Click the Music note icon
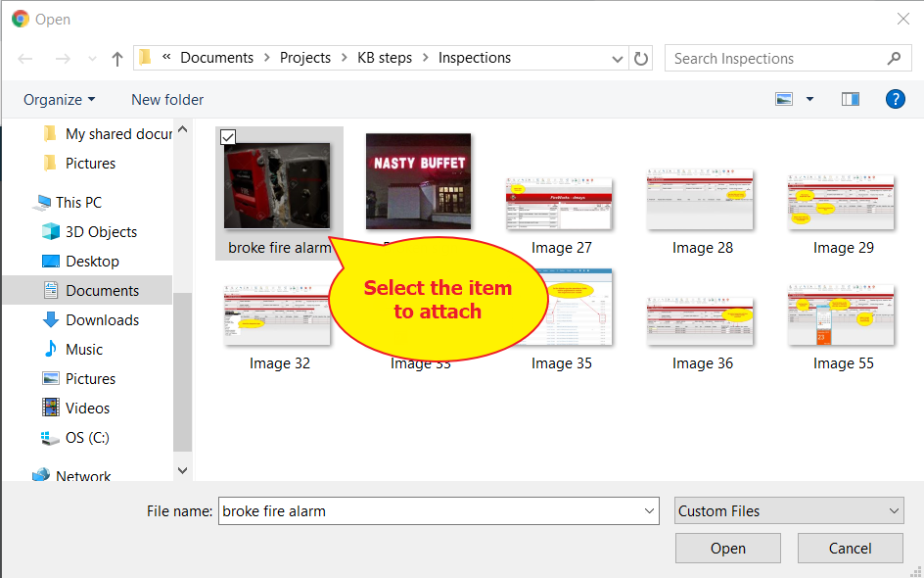This screenshot has height=578, width=924. coord(51,349)
